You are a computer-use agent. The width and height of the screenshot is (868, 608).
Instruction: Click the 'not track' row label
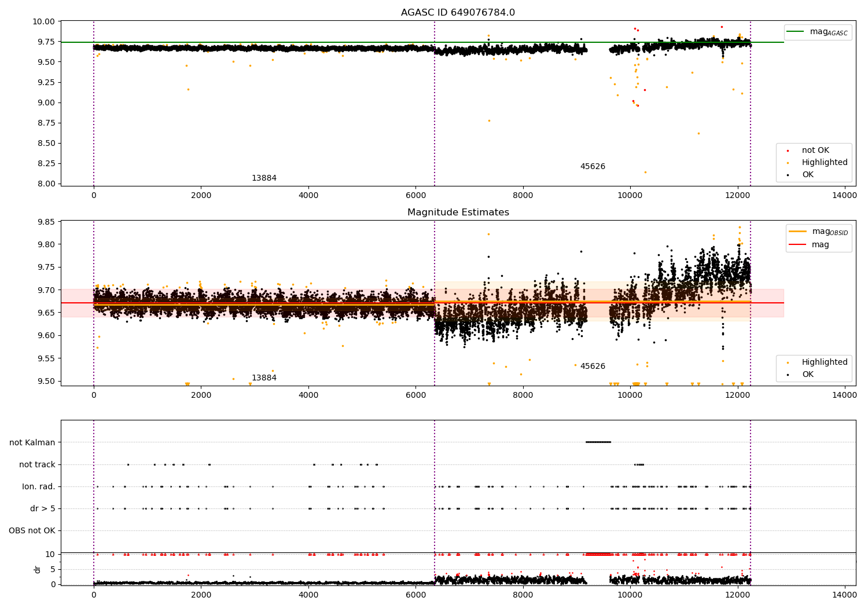[x=37, y=464]
